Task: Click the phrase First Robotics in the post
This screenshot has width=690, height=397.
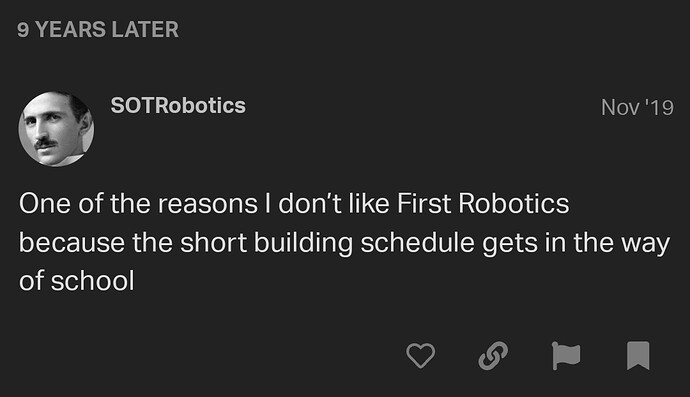Action: [x=483, y=203]
